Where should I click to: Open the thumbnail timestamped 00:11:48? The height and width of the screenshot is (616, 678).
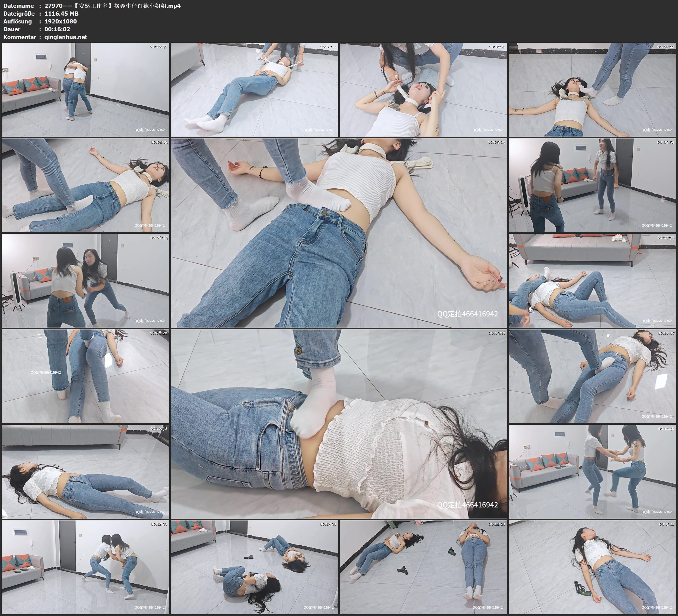[x=592, y=472]
